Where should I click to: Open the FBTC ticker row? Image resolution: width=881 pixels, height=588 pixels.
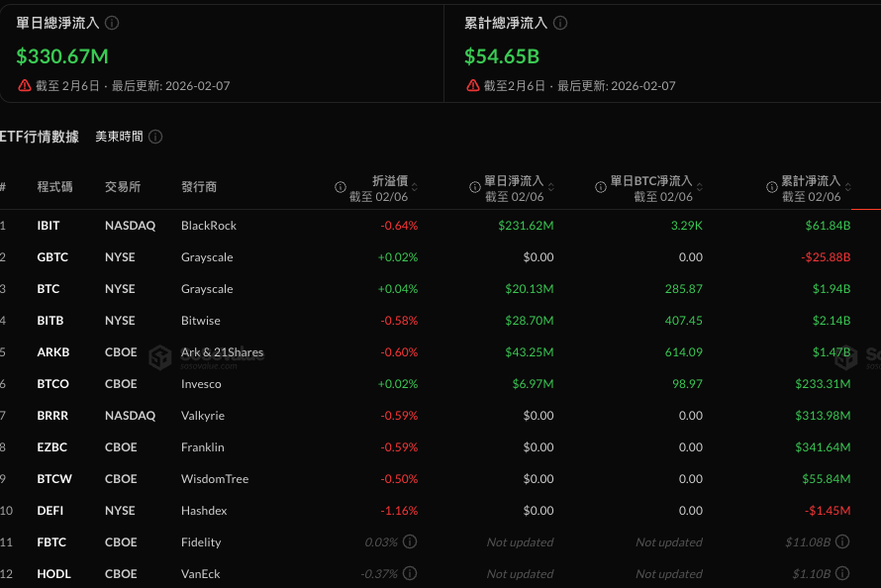coord(440,541)
